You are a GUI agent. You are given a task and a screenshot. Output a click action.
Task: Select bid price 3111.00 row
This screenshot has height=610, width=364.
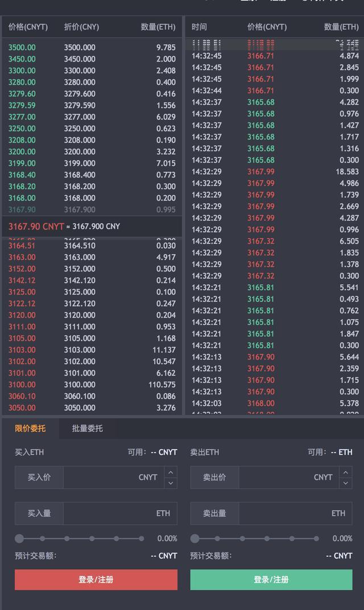(x=92, y=327)
